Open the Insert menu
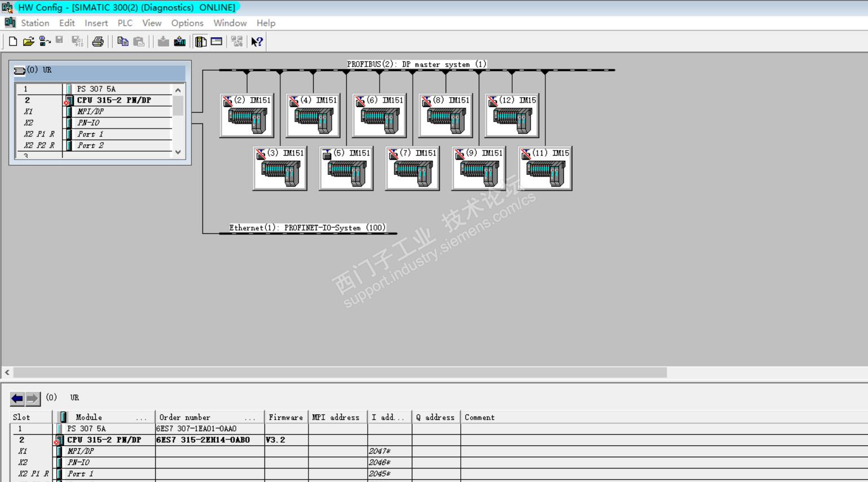The height and width of the screenshot is (482, 868). (x=96, y=23)
